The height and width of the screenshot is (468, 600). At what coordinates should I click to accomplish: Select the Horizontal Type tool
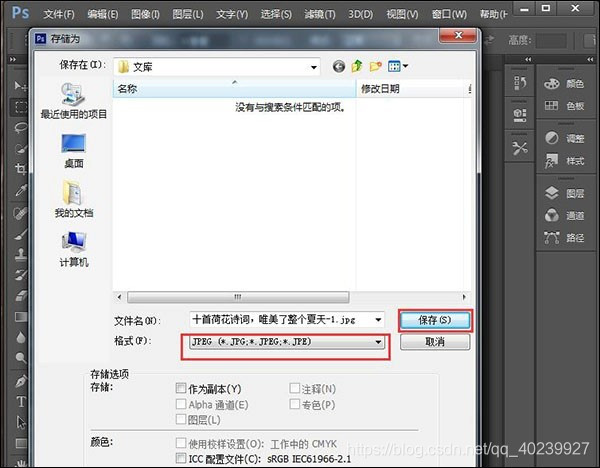[x=21, y=401]
